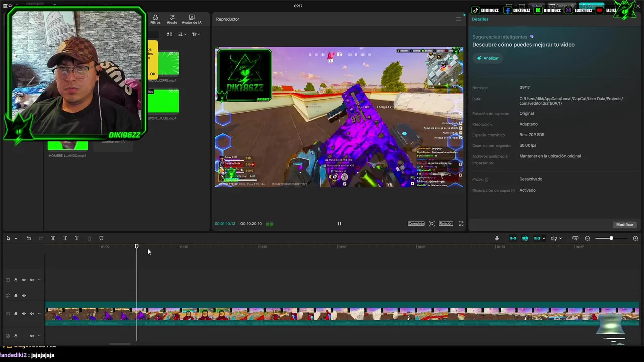
Task: Open the Reproductor hamburger menu
Action: 458,19
